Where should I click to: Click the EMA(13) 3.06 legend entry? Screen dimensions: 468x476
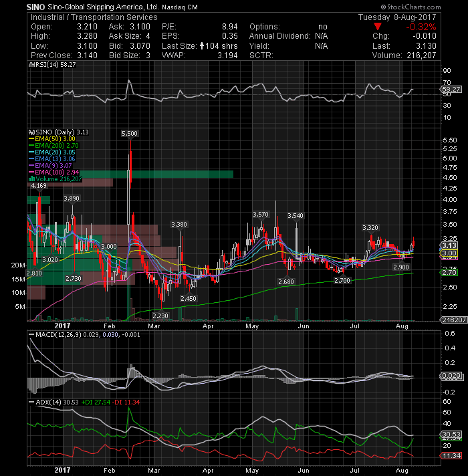coord(52,158)
